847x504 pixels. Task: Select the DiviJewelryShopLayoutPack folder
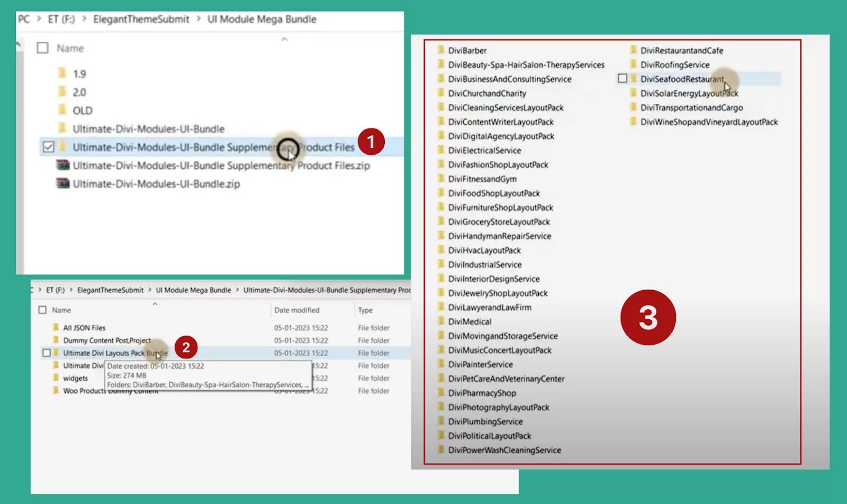[x=498, y=293]
